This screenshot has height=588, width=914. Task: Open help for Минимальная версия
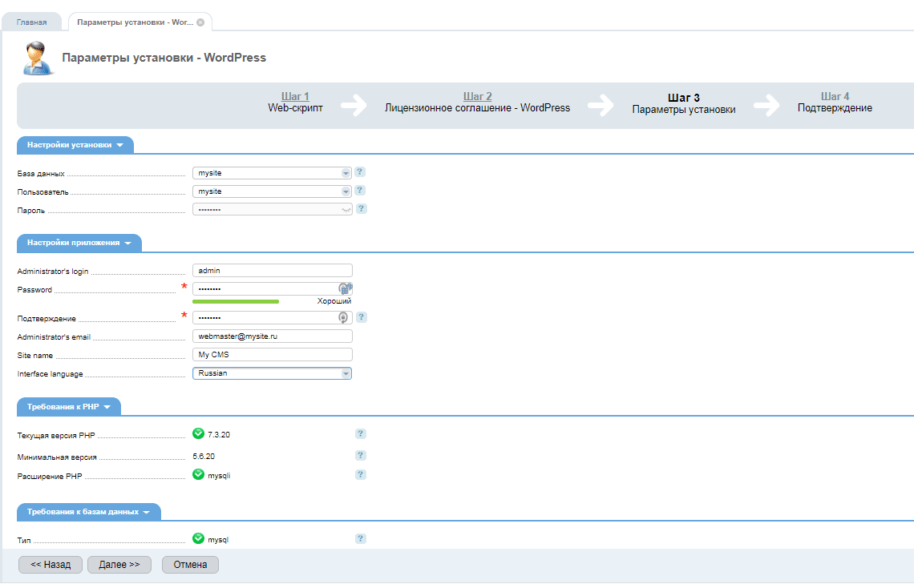click(x=361, y=455)
